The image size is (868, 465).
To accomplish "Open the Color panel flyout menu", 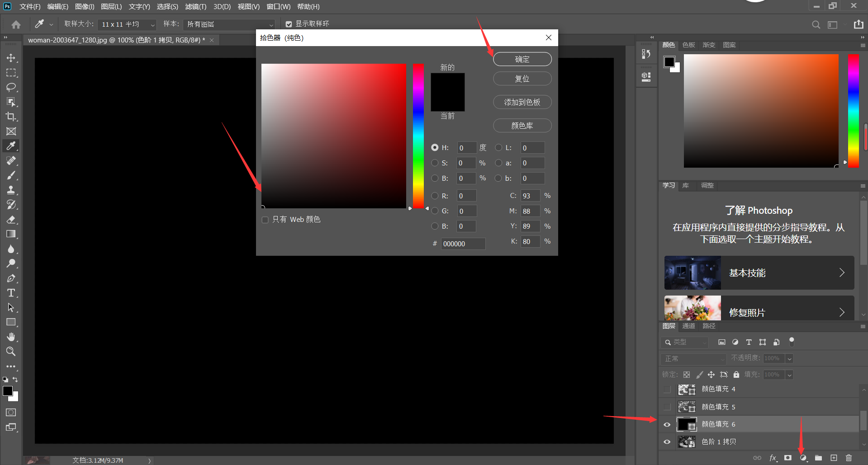I will click(863, 45).
